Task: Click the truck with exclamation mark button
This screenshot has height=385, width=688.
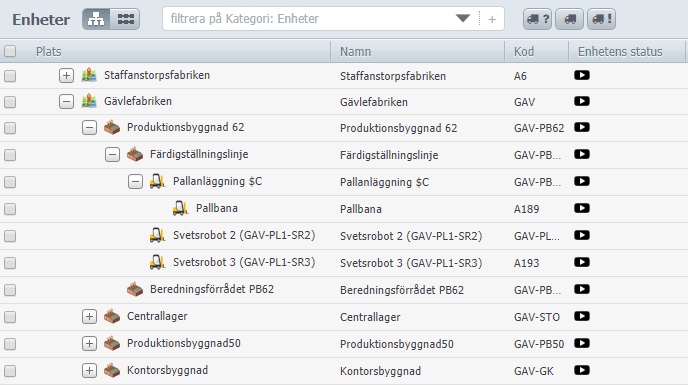Action: 602,19
